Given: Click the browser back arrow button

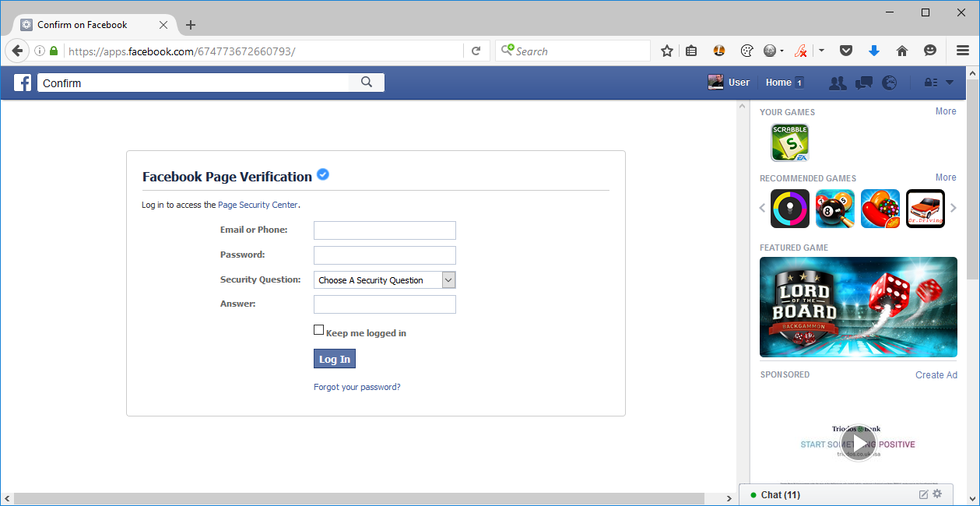Looking at the screenshot, I should pos(16,51).
